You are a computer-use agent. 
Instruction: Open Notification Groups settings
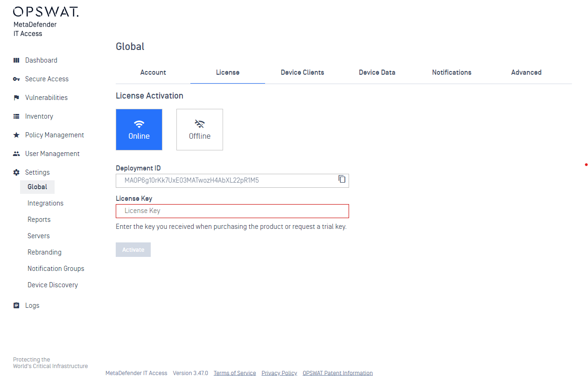pos(56,269)
